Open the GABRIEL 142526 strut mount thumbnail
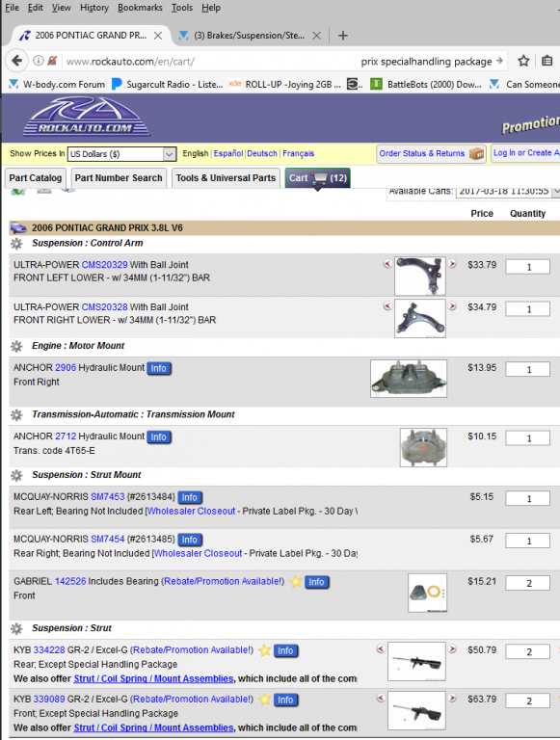 click(427, 593)
